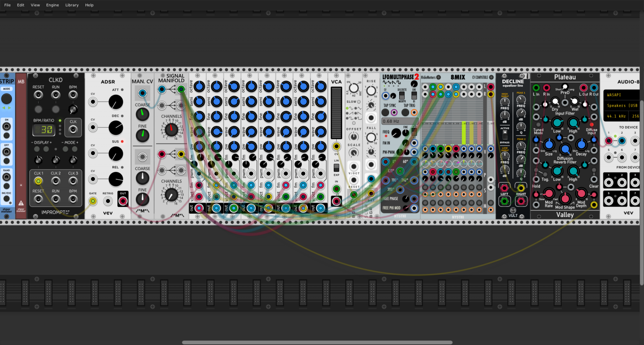Click the 120° phase output on LFOMultiphase
Image resolution: width=644 pixels, height=345 pixels.
pyautogui.click(x=400, y=171)
